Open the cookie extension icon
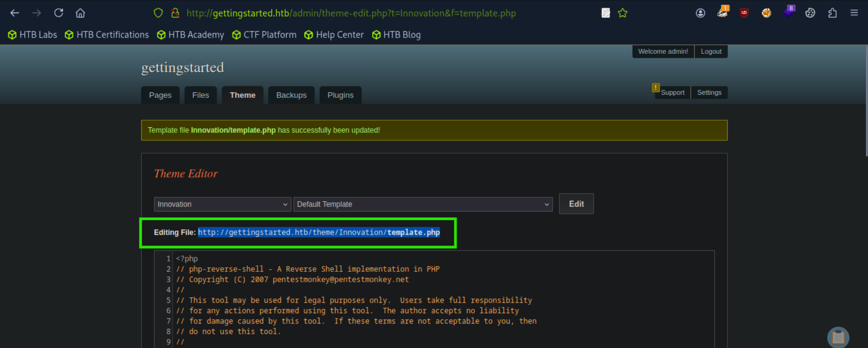This screenshot has height=348, width=868. (810, 13)
